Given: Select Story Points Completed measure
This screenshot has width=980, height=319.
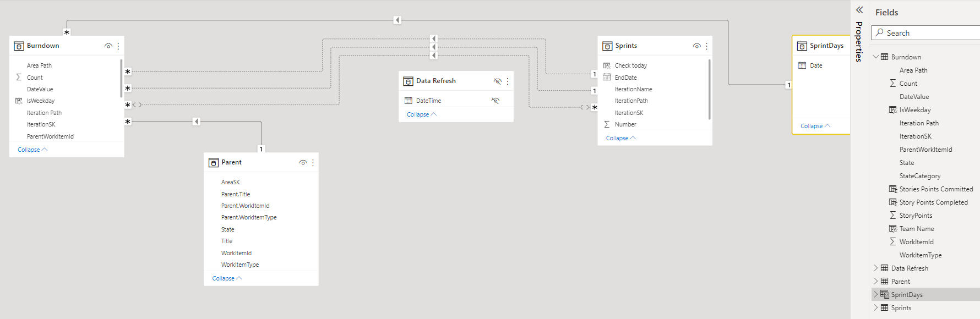Looking at the screenshot, I should click(933, 202).
